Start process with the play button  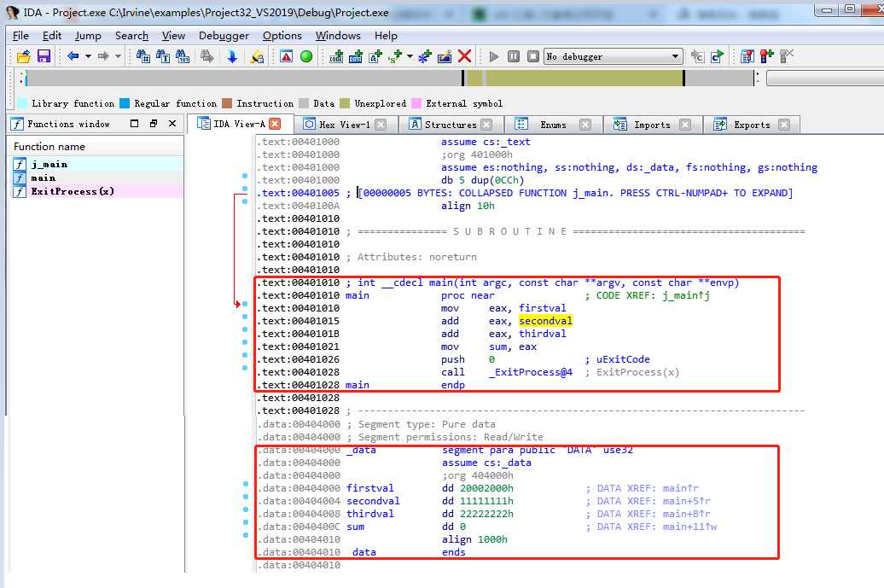pyautogui.click(x=494, y=56)
